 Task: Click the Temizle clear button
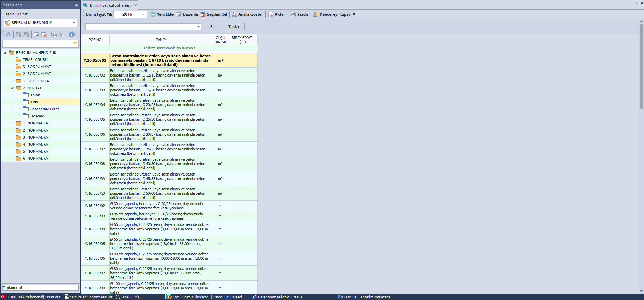pyautogui.click(x=234, y=27)
